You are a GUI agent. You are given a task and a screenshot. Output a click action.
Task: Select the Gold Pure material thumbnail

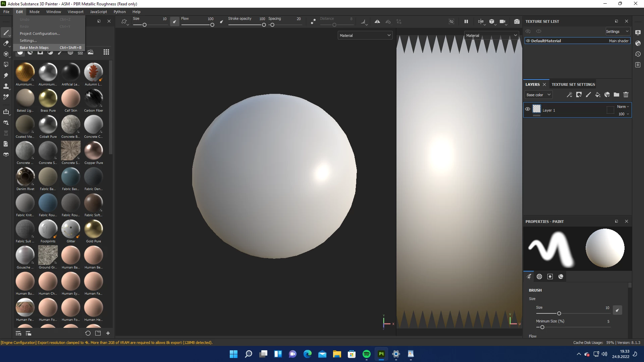pyautogui.click(x=93, y=229)
